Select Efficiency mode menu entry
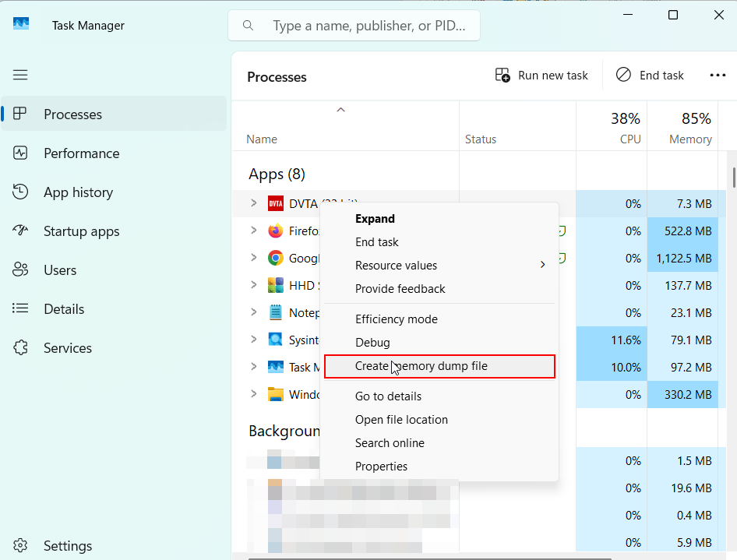 coord(396,319)
